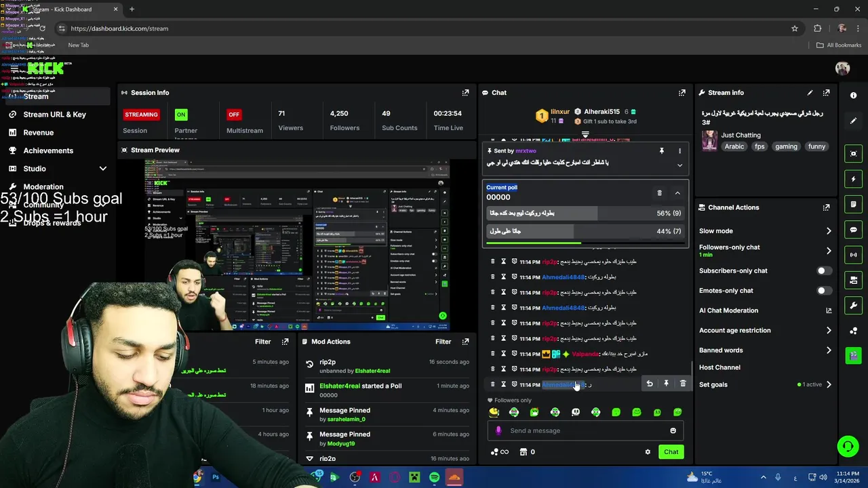Screen dimensions: 868x488
Task: Click the green Chat send button
Action: (671, 452)
